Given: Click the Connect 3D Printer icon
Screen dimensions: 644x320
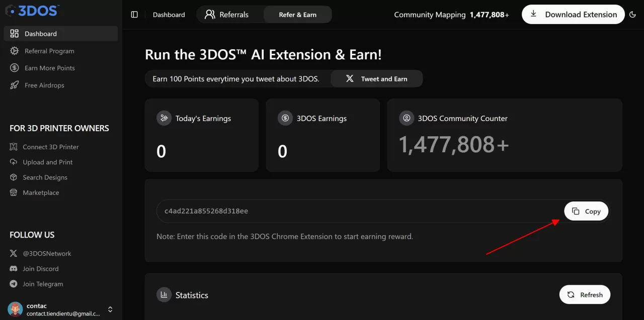Looking at the screenshot, I should [x=14, y=147].
